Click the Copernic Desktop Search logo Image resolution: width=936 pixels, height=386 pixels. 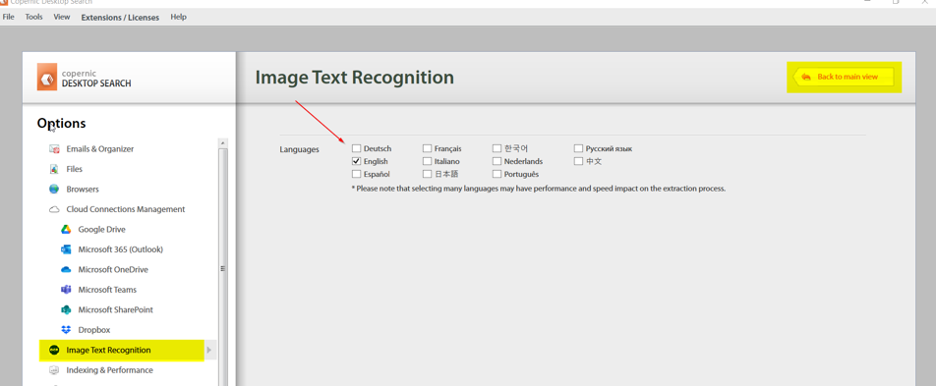click(x=47, y=77)
